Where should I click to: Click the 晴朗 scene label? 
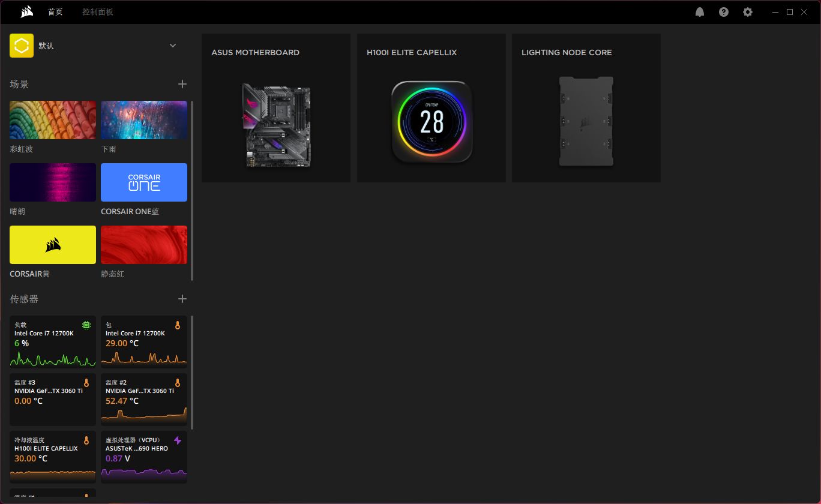[17, 211]
